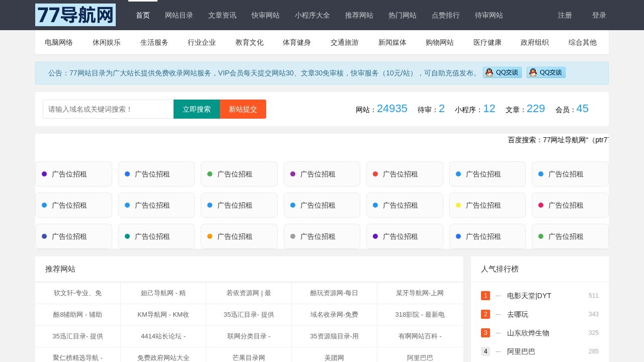Open 文章资讯 in top navigation
The width and height of the screenshot is (644, 362).
point(222,15)
